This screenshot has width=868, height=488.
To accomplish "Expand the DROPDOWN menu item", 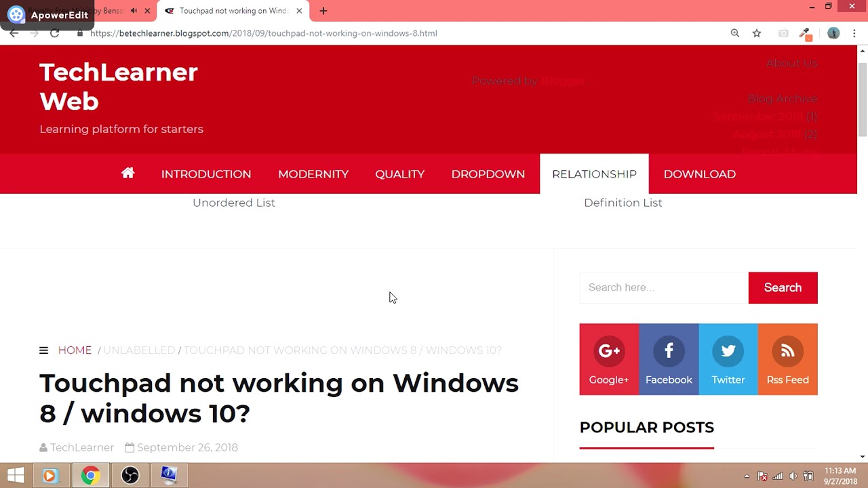I will click(x=488, y=174).
